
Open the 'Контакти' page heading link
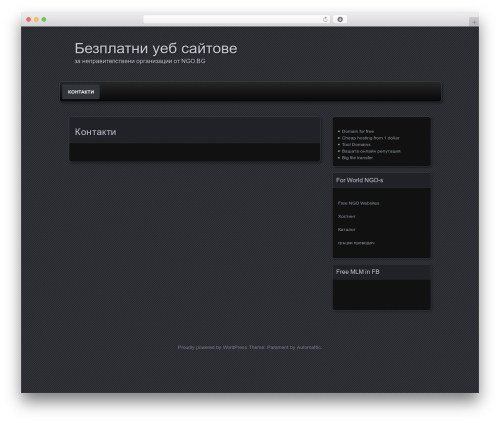pos(95,132)
